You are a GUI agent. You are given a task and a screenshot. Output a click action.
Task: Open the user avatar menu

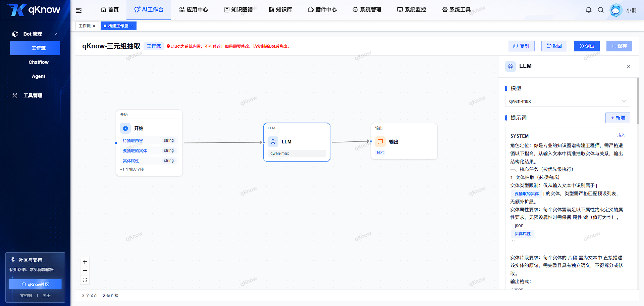(616, 10)
